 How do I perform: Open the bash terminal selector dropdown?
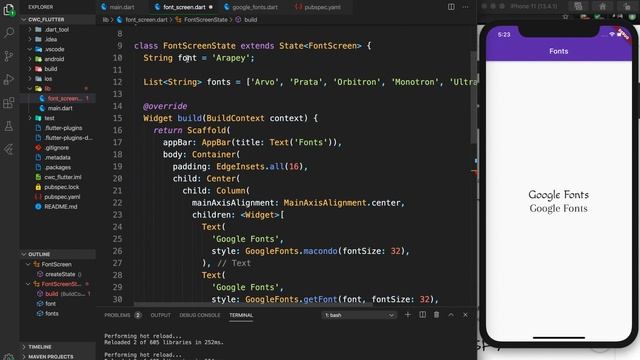pyautogui.click(x=359, y=315)
